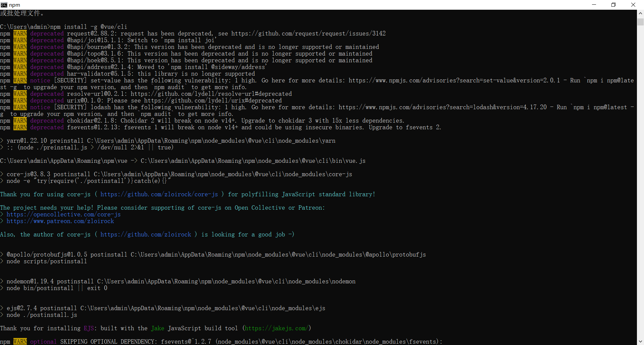This screenshot has height=345, width=644.
Task: Click the https://github.com/zloirock author link
Action: pyautogui.click(x=146, y=234)
